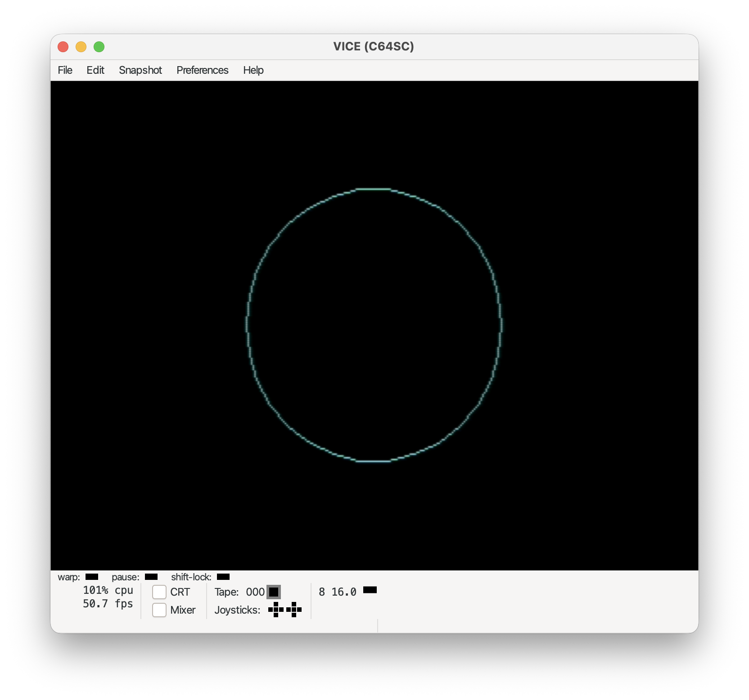Viewport: 749px width, 700px height.
Task: Open the Help menu
Action: click(253, 70)
